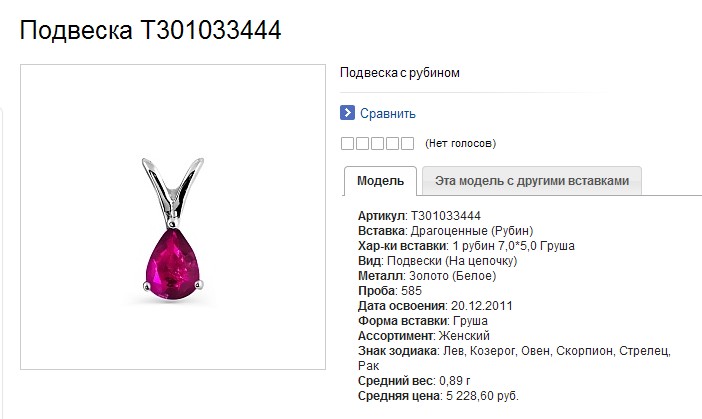
Task: Click the Золото (Белое) metal value
Action: [x=453, y=276]
